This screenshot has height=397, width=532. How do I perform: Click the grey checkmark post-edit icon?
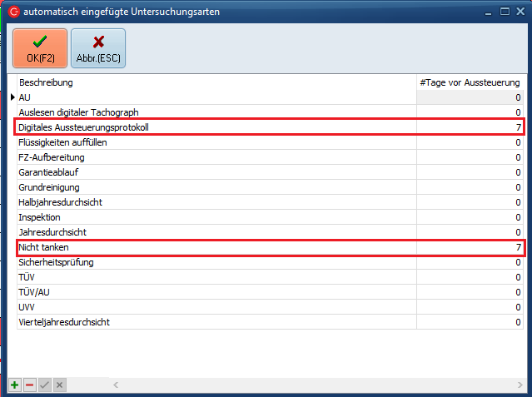click(x=44, y=385)
